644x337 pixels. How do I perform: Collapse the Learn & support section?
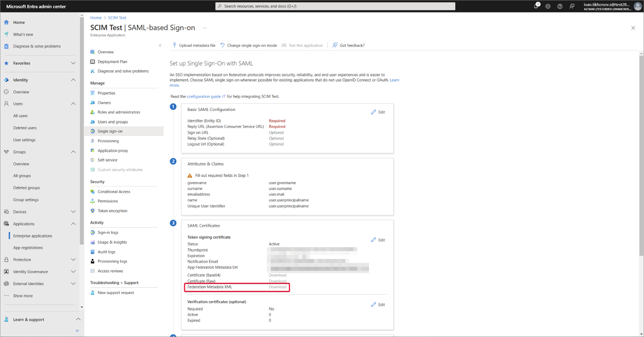[x=78, y=319]
